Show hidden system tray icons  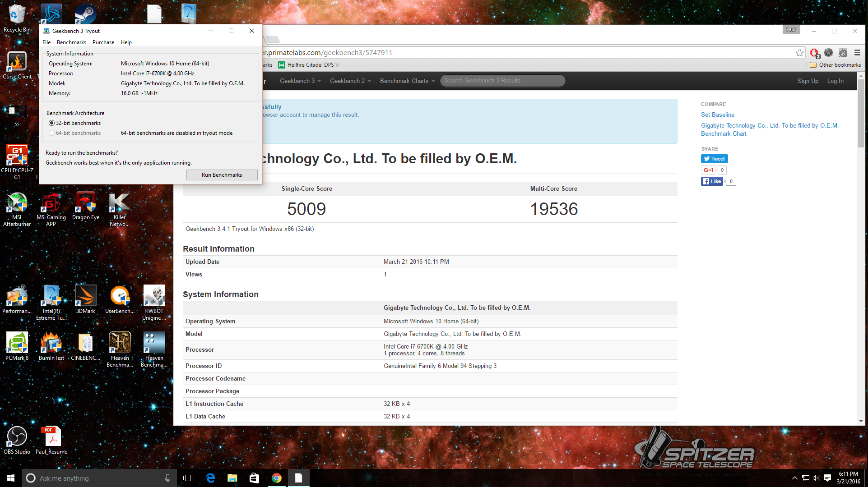[x=794, y=478]
